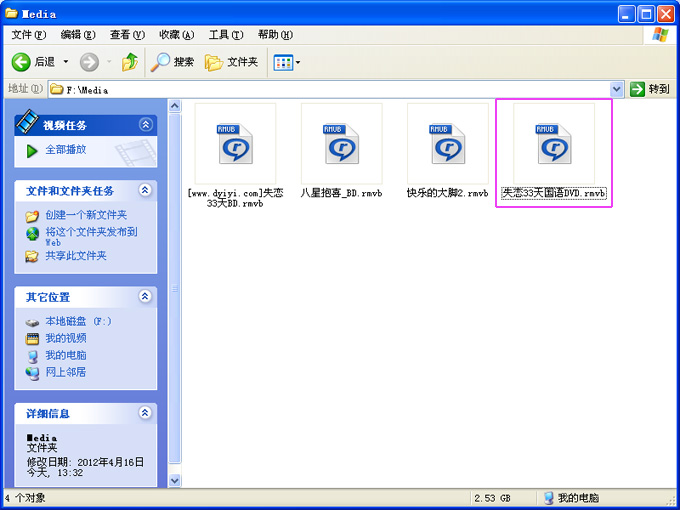This screenshot has width=680, height=510.
Task: Expand the address bar dropdown list
Action: tap(617, 90)
